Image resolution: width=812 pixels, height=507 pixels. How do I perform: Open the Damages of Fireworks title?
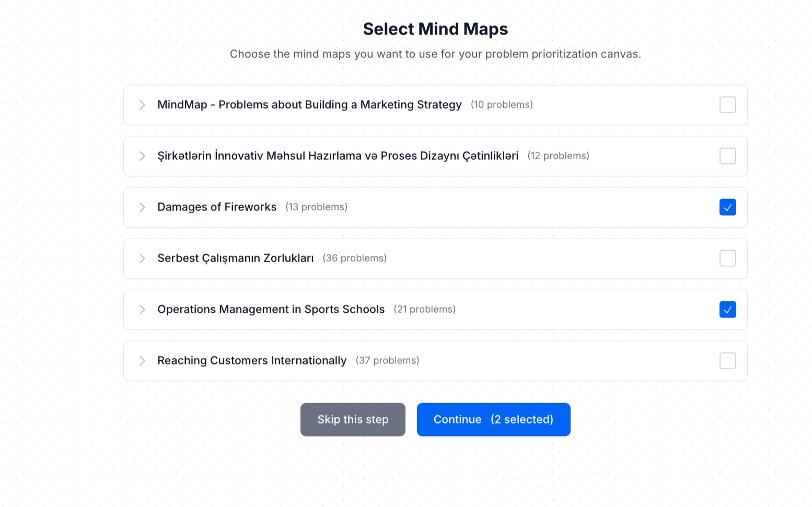[x=217, y=207]
